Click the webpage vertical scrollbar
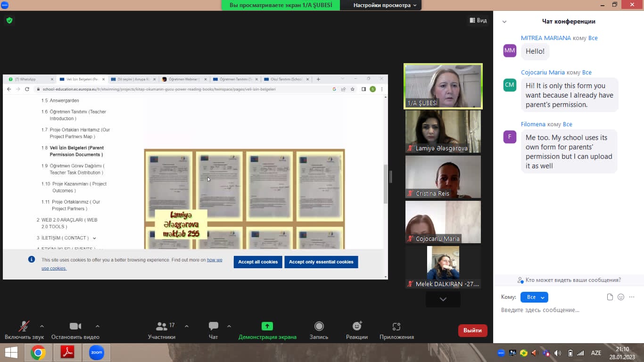The width and height of the screenshot is (644, 362). (x=385, y=184)
